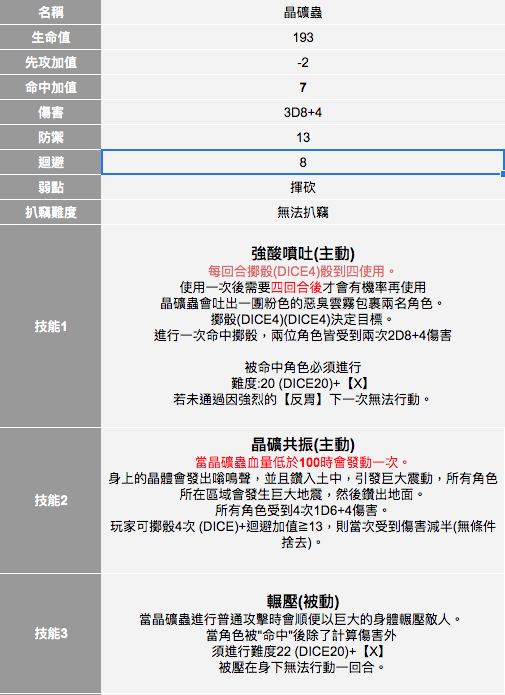Viewport: 505px width, 695px height.
Task: Click the 晶礦蟲 name value cell
Action: pyautogui.click(x=303, y=12)
